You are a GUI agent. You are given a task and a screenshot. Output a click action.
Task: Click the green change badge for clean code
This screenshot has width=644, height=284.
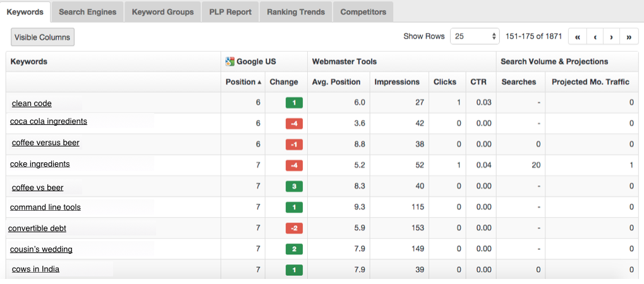point(294,103)
